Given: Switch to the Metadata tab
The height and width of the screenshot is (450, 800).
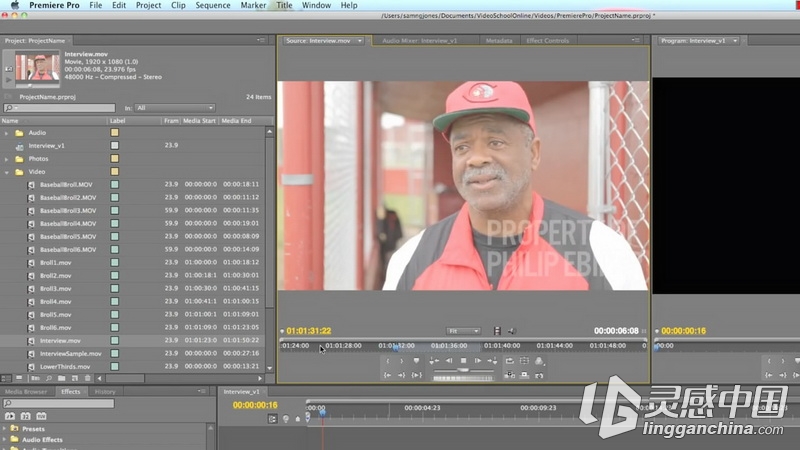Looking at the screenshot, I should (498, 41).
